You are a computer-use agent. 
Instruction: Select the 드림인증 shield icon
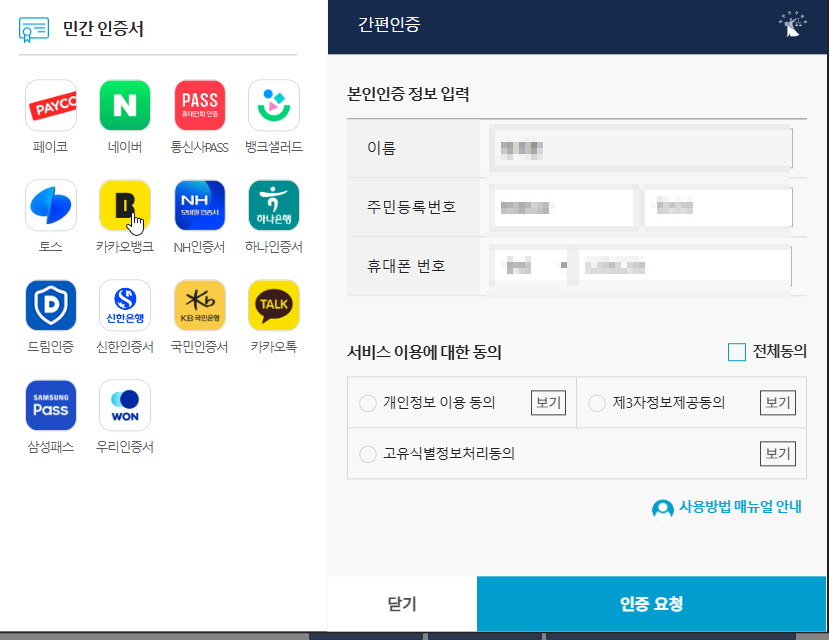pyautogui.click(x=51, y=305)
